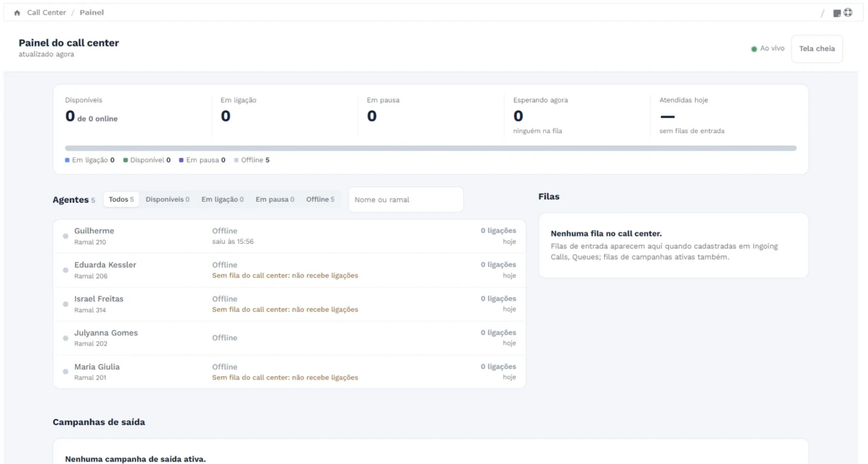Image resolution: width=868 pixels, height=464 pixels.
Task: Click Julyanna Gomes's Offline status text
Action: (225, 338)
